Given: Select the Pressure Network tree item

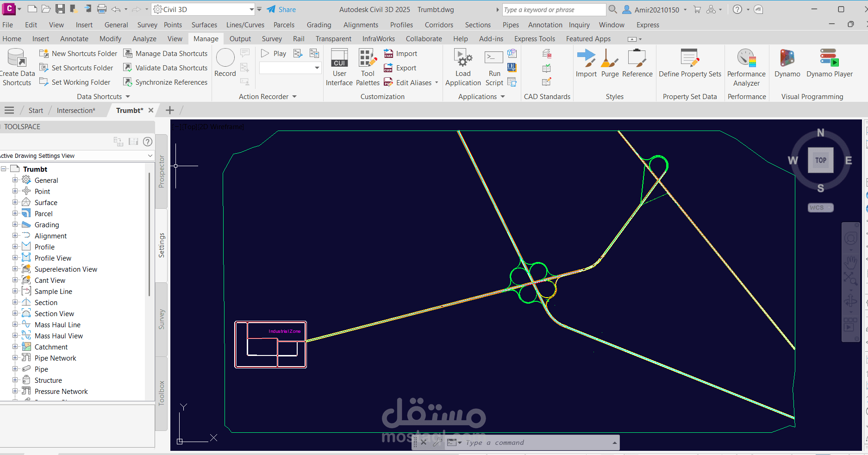Looking at the screenshot, I should [x=61, y=391].
